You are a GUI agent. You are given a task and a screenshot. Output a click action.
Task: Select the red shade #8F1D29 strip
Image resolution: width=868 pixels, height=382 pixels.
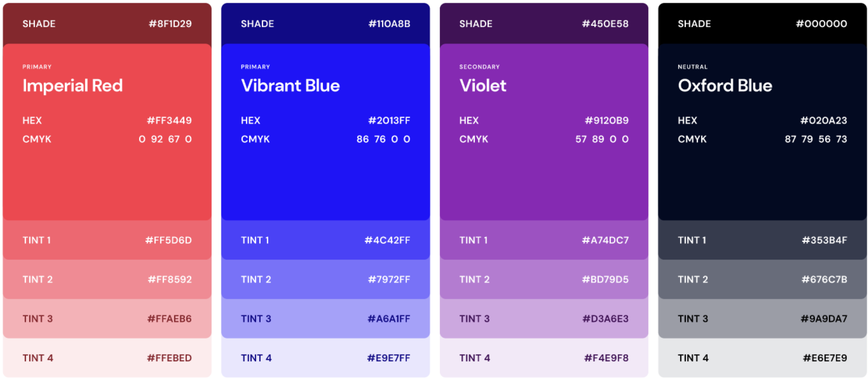click(107, 24)
